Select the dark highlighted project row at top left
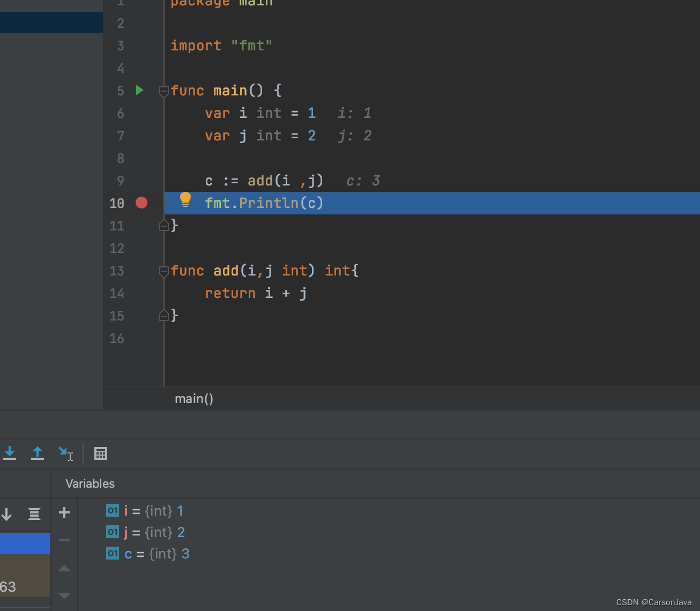The width and height of the screenshot is (700, 611). click(51, 23)
